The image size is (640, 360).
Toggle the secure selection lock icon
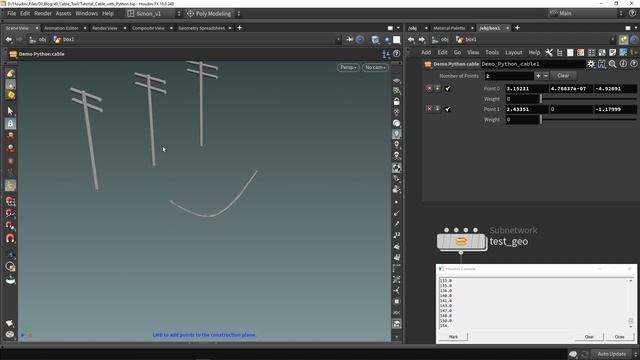(11, 123)
